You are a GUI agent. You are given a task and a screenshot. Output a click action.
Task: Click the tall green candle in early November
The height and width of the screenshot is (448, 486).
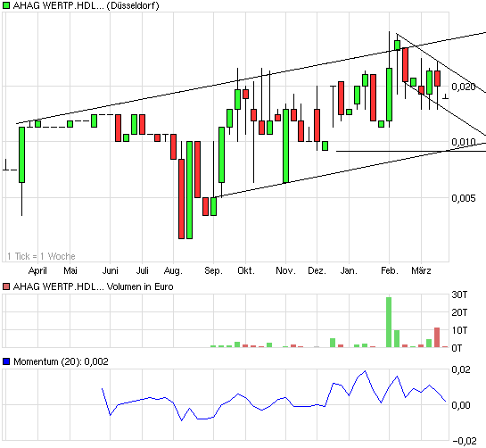(x=285, y=145)
